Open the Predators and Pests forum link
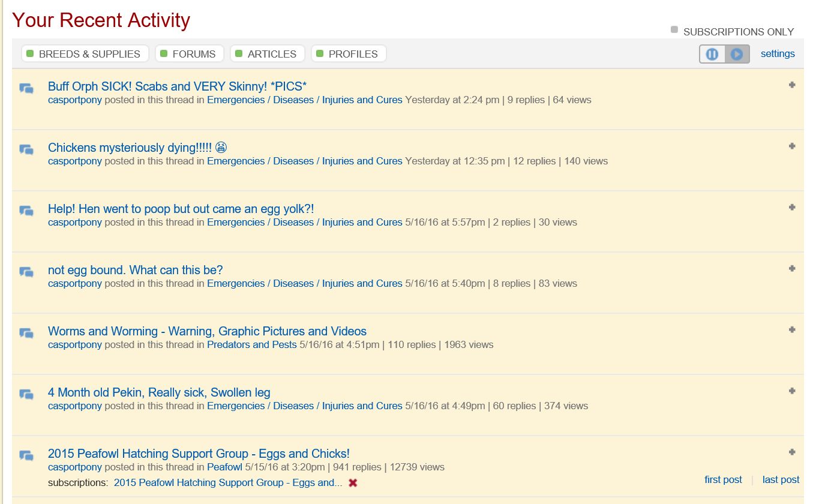 [251, 345]
